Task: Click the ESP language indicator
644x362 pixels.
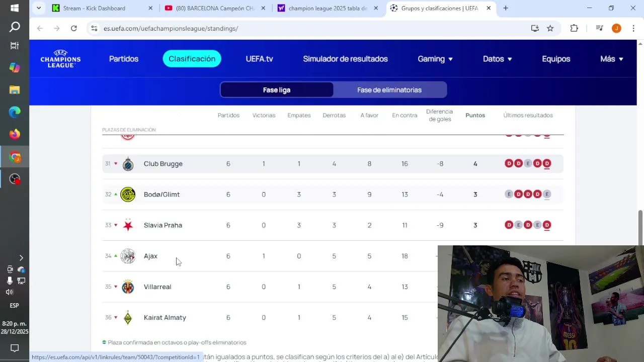Action: tap(14, 306)
